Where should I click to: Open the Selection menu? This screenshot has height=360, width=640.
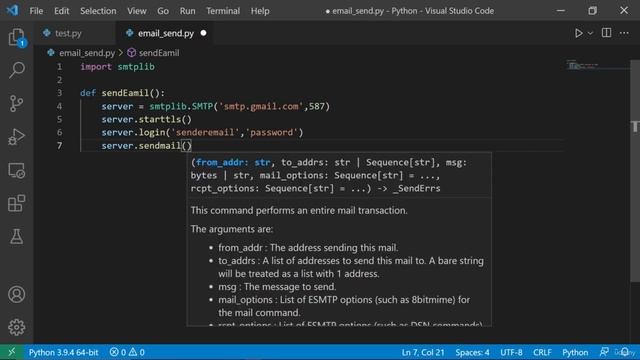[x=98, y=11]
